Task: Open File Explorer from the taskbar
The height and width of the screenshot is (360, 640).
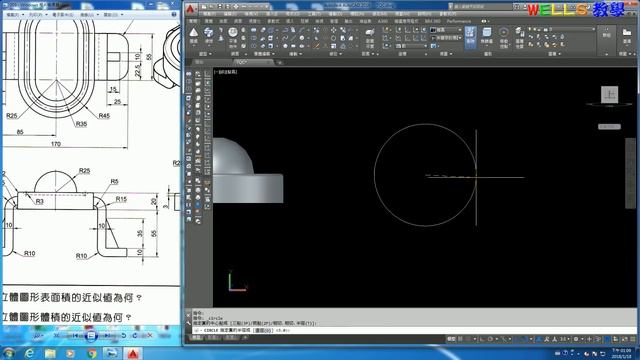Action: click(50, 353)
